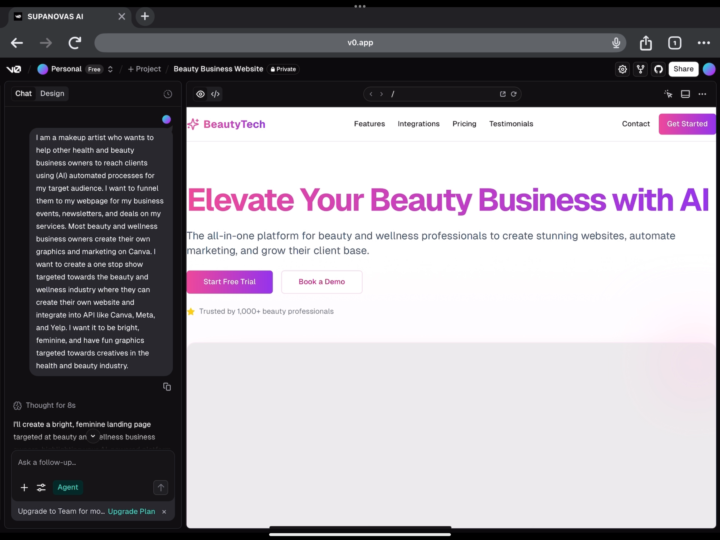Switch to the Chat tab

23,94
